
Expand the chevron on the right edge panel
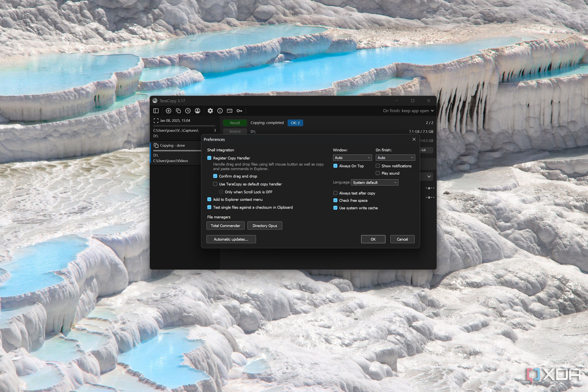[x=429, y=177]
